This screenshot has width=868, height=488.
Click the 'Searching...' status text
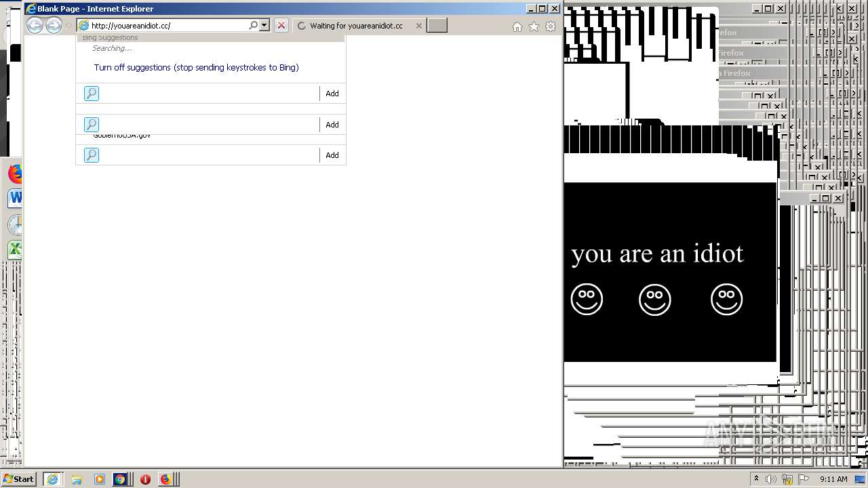[112, 49]
